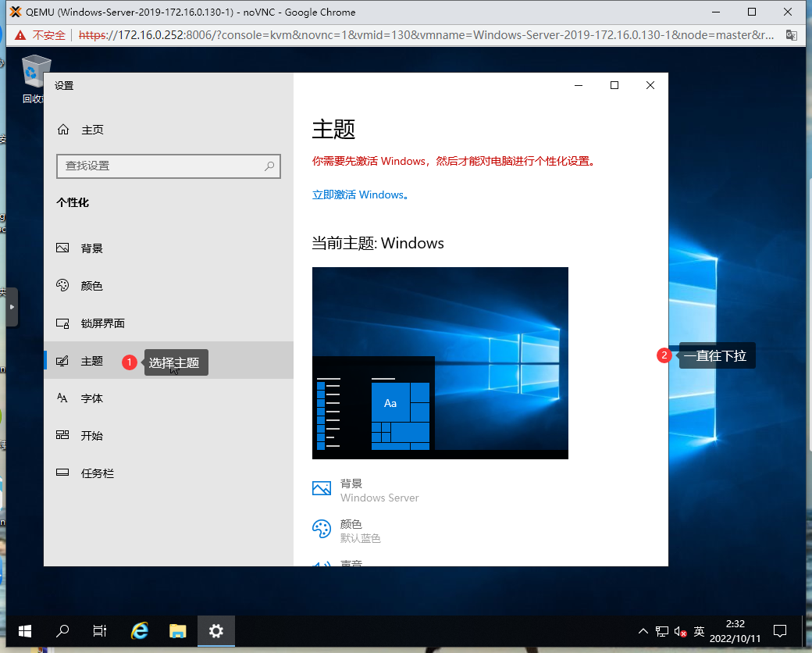Click the 立即激活 Windows link
This screenshot has width=812, height=653.
point(361,194)
